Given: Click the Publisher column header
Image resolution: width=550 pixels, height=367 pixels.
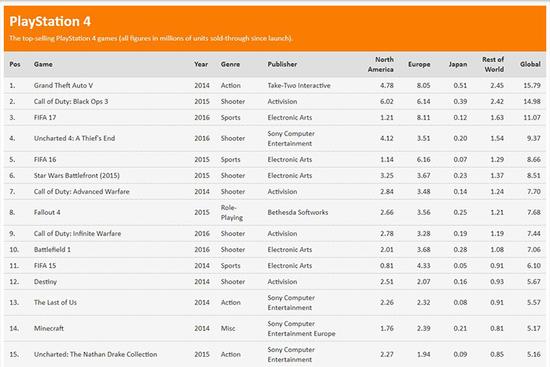Looking at the screenshot, I should pyautogui.click(x=282, y=64).
